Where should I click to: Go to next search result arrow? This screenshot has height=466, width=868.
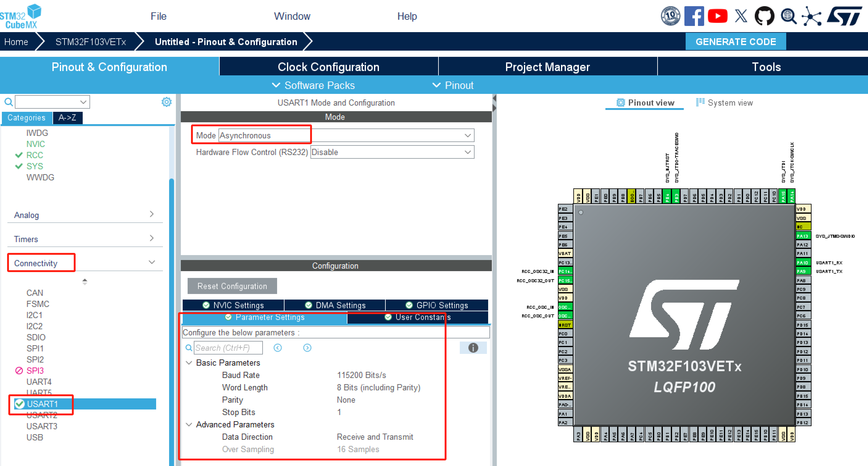point(307,348)
